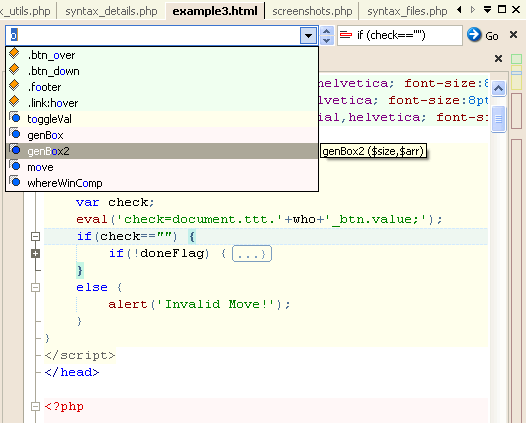Open the syntax_files.php tab

(407, 11)
